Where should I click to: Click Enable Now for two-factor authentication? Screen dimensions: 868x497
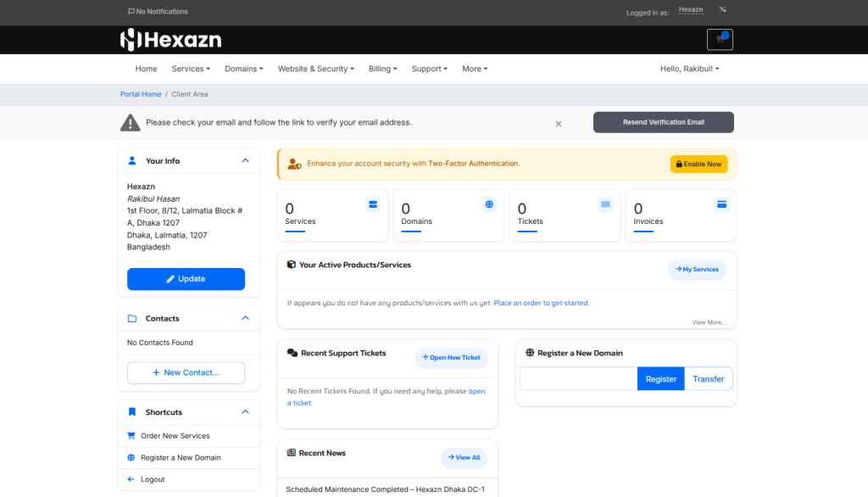[x=699, y=164]
